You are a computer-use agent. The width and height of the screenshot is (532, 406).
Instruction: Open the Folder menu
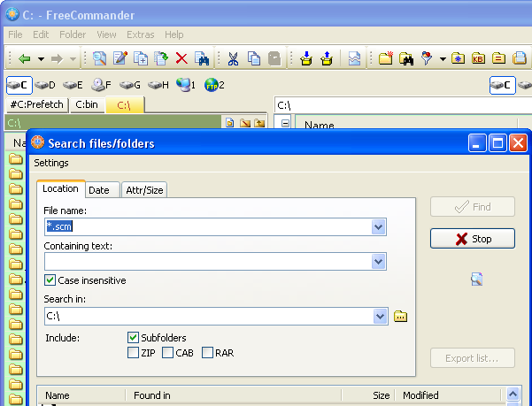coord(73,34)
